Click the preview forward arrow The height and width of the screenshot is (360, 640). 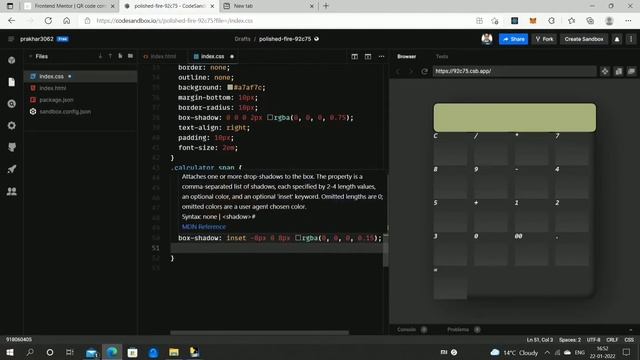[x=411, y=71]
